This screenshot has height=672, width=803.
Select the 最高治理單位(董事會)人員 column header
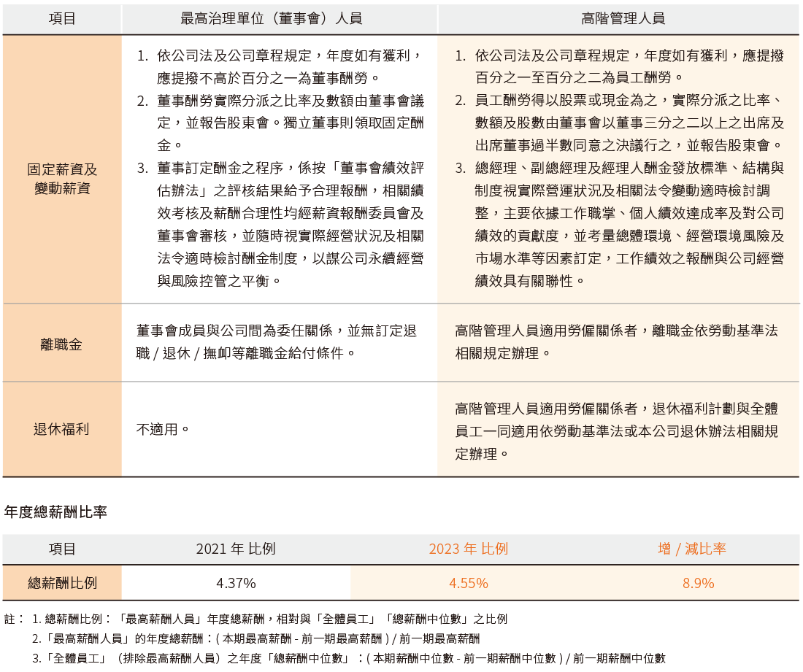[272, 19]
